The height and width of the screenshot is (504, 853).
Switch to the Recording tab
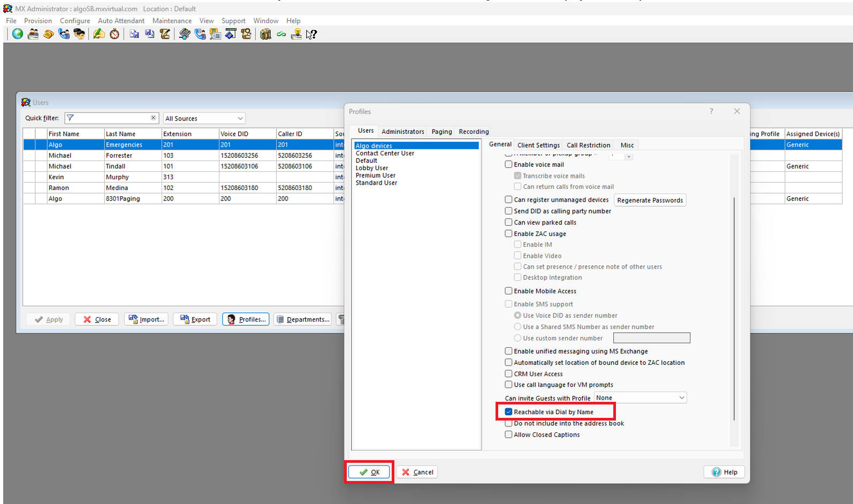(x=474, y=132)
